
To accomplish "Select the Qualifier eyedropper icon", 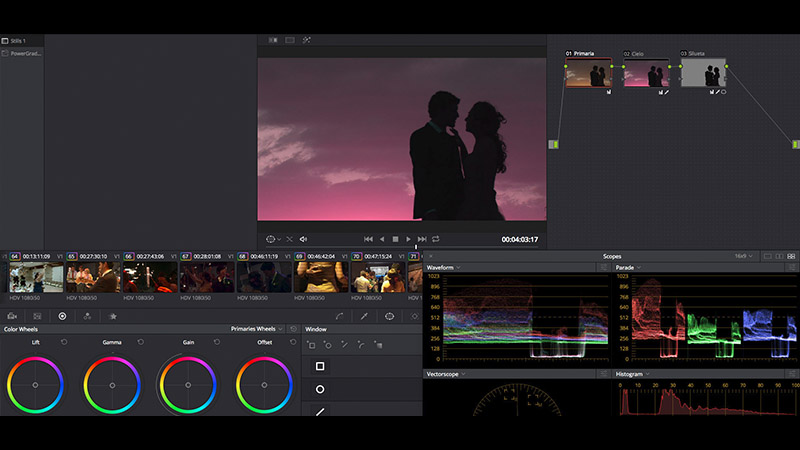I will pyautogui.click(x=364, y=316).
